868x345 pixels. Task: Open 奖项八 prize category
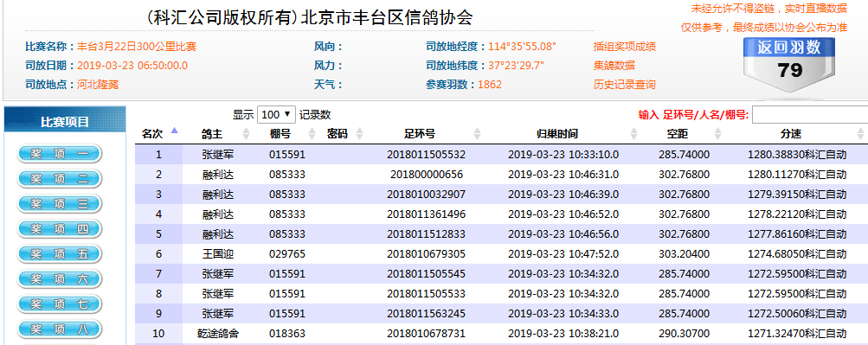[59, 329]
